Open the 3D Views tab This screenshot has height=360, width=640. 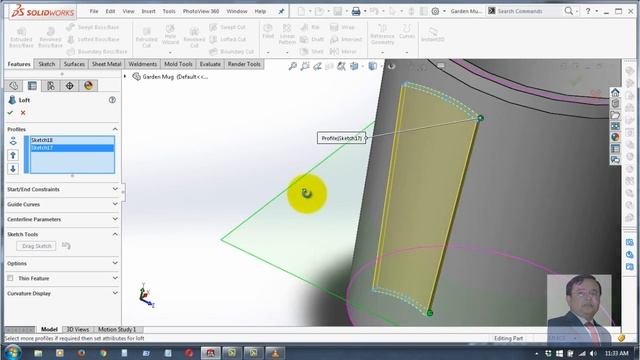coord(78,329)
